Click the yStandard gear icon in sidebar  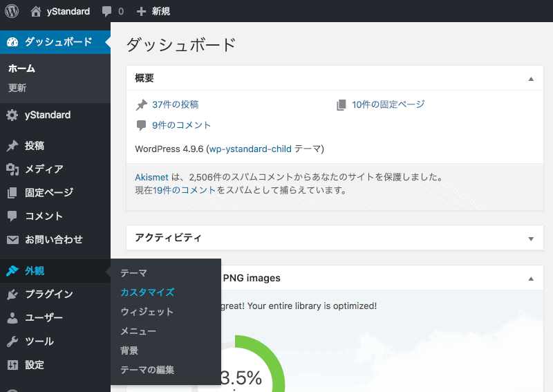tap(12, 115)
